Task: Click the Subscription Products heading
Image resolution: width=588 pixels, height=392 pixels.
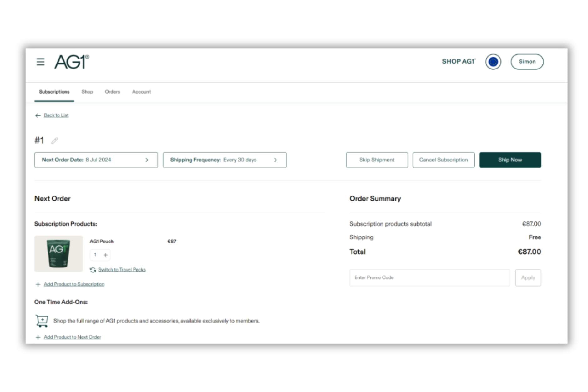Action: click(x=66, y=224)
